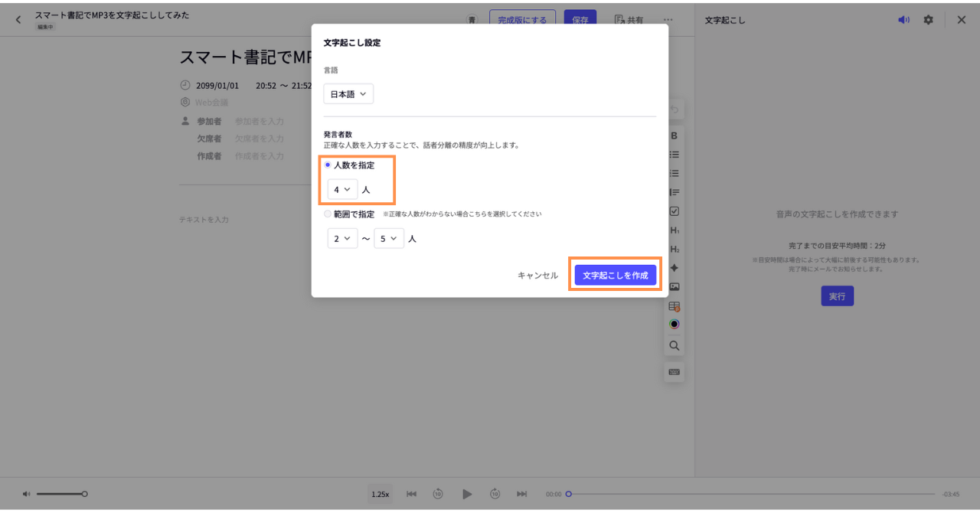
Task: Click キャンセル to dismiss the dialog
Action: coord(537,276)
